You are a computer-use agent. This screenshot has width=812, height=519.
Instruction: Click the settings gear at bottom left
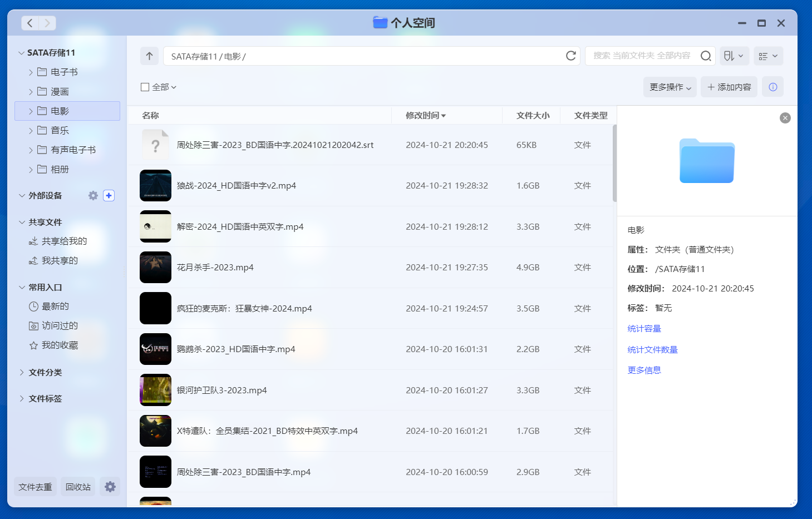click(110, 486)
